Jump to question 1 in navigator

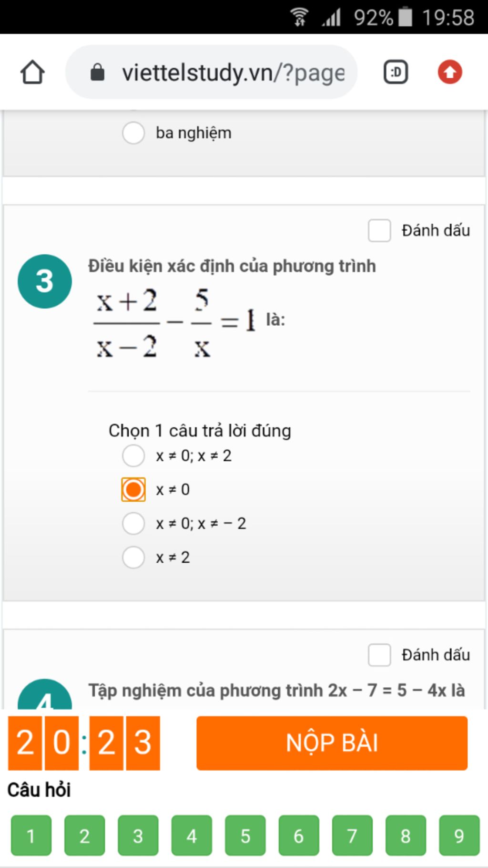point(31,835)
